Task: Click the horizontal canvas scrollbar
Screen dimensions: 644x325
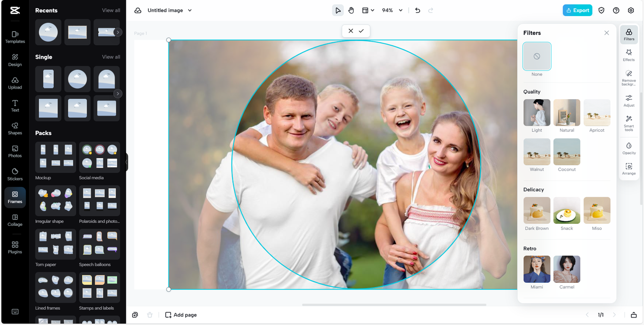Action: click(x=394, y=304)
